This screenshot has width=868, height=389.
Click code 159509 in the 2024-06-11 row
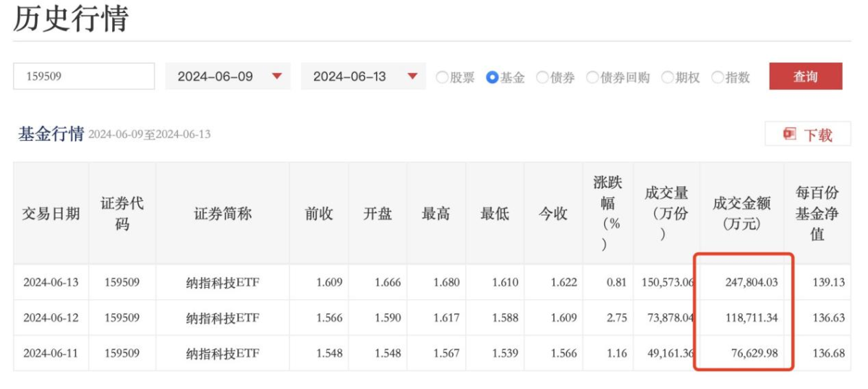coord(122,354)
